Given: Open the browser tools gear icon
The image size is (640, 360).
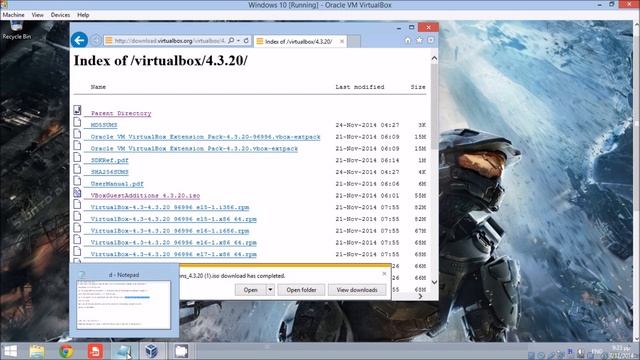Looking at the screenshot, I should (431, 40).
